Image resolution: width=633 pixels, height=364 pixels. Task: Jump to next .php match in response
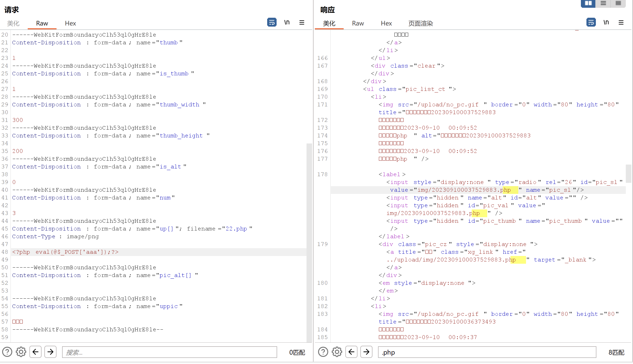point(366,352)
